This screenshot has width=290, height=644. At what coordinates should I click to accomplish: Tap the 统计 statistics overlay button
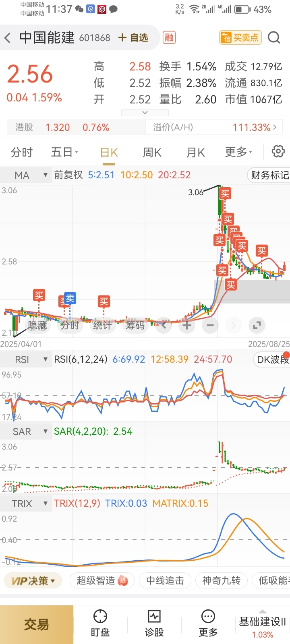(x=102, y=325)
